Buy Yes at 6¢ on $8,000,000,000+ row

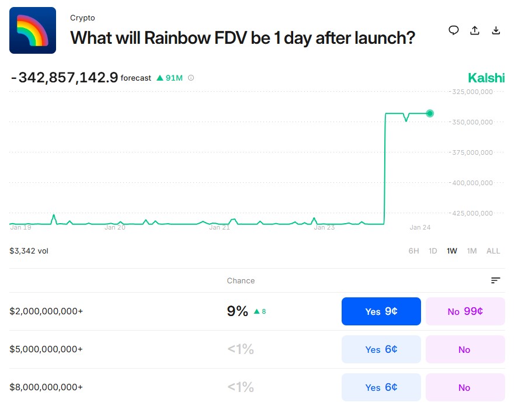(381, 387)
